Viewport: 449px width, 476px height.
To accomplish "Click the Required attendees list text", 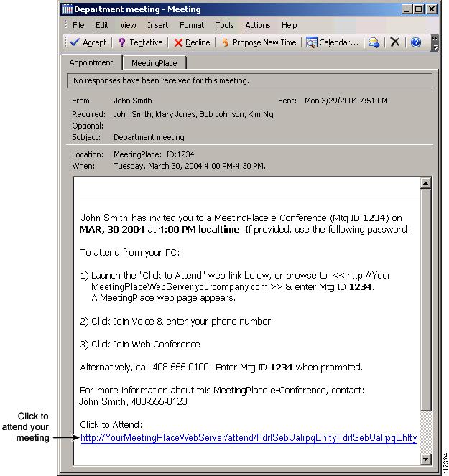I will [x=193, y=114].
